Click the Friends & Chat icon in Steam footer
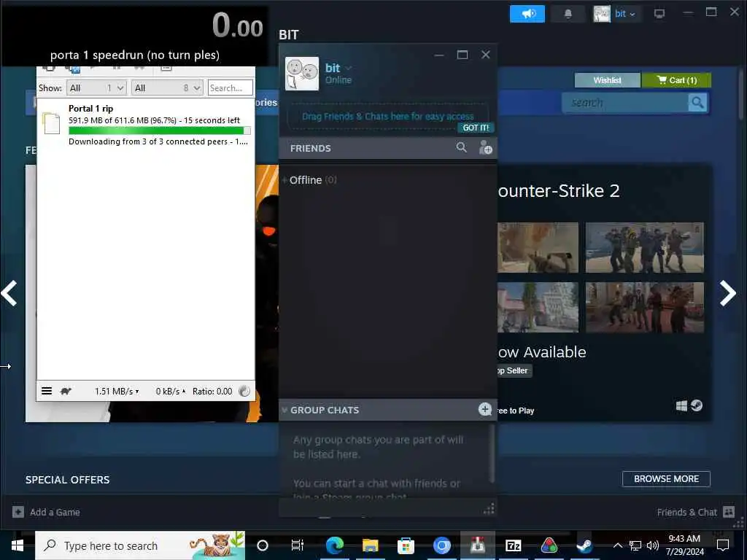The image size is (747, 560). coord(729,512)
